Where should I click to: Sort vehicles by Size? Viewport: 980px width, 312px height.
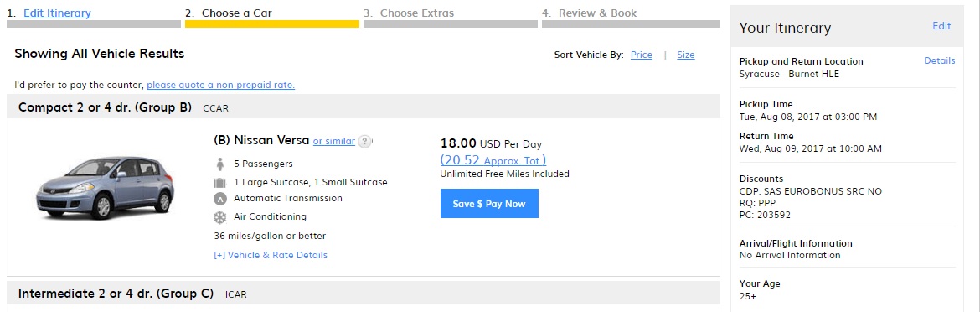pyautogui.click(x=686, y=55)
